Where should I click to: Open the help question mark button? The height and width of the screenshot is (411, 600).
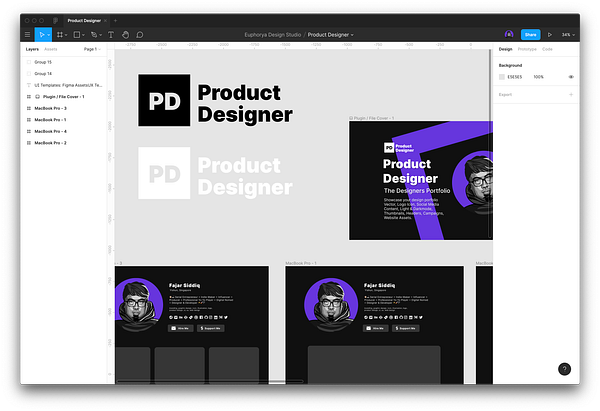564,369
